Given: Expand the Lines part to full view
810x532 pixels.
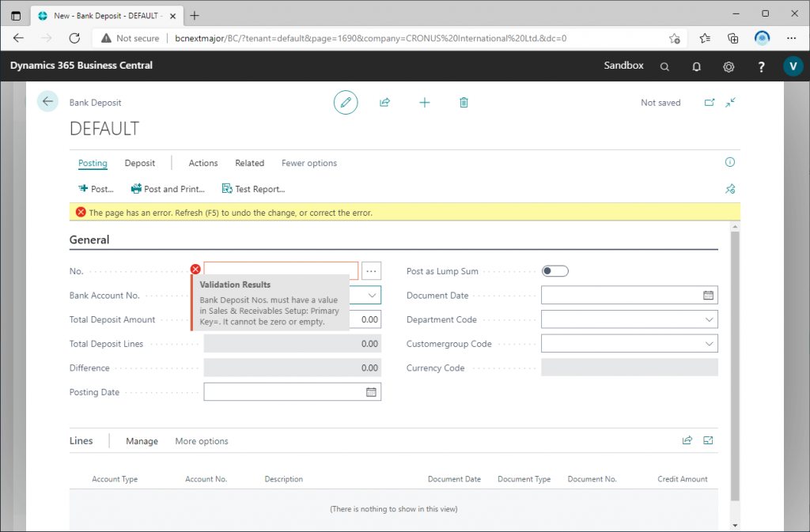Looking at the screenshot, I should pos(708,440).
